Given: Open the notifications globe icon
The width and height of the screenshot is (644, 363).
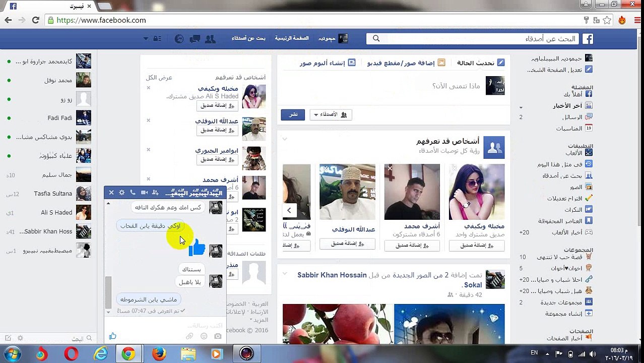Looking at the screenshot, I should point(179,39).
